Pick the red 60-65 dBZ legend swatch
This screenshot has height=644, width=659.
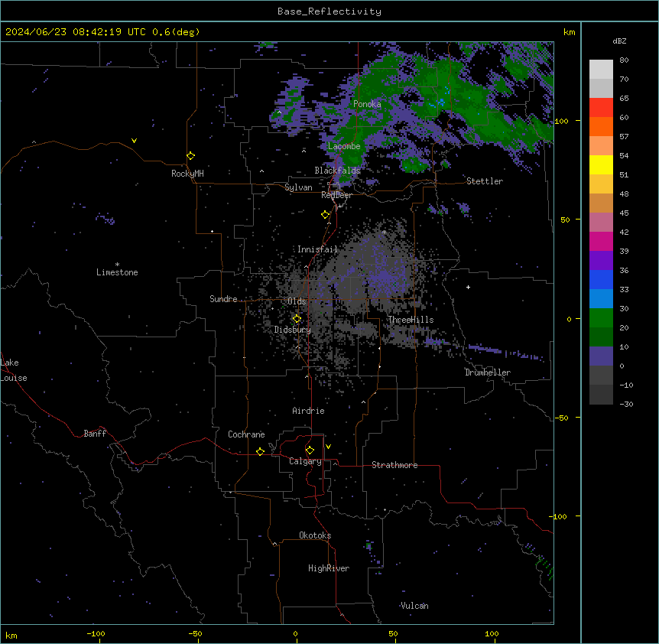coord(601,107)
